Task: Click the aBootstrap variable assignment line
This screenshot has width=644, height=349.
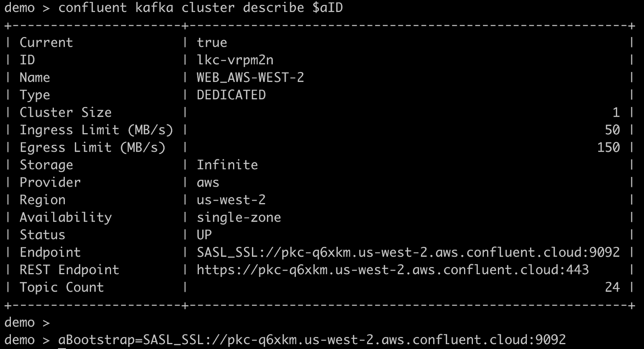Action: point(312,340)
